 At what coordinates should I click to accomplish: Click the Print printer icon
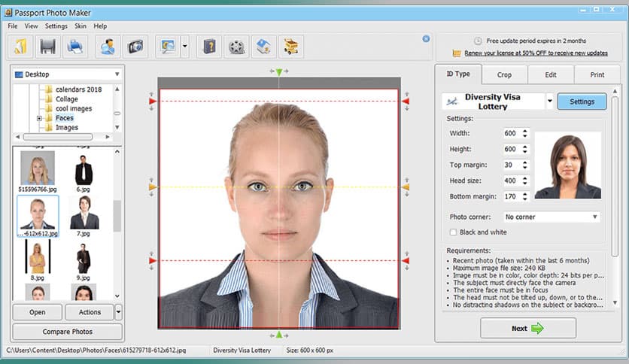tap(74, 47)
